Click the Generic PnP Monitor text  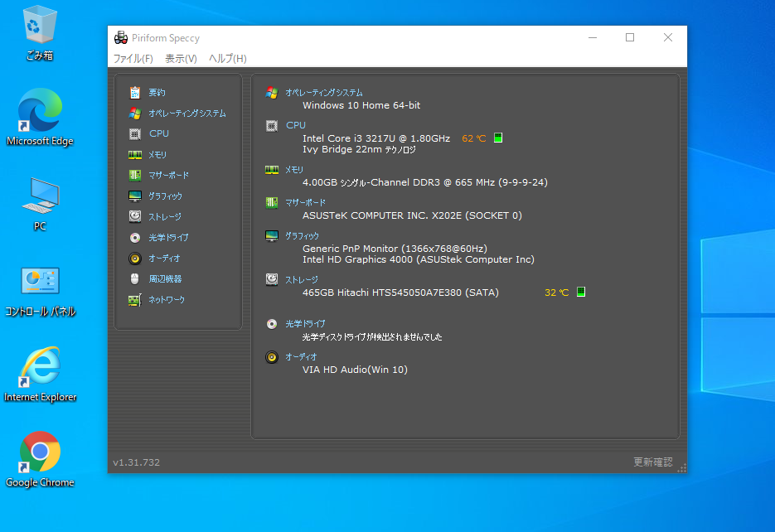[x=395, y=249]
